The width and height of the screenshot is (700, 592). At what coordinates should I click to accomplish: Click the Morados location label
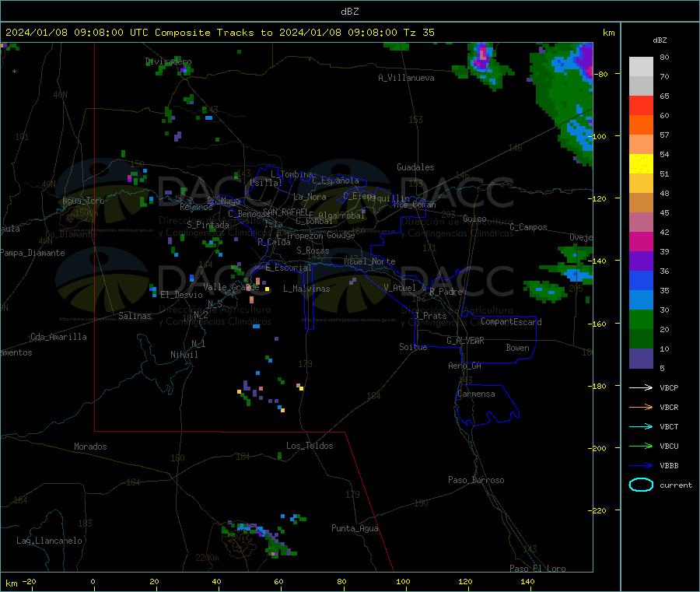coord(90,447)
